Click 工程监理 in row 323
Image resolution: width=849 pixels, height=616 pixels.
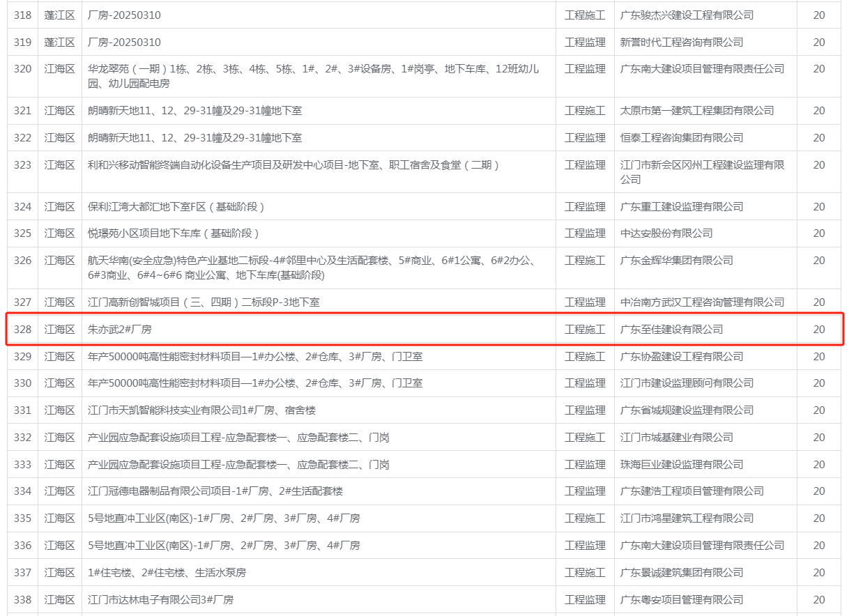(x=585, y=165)
